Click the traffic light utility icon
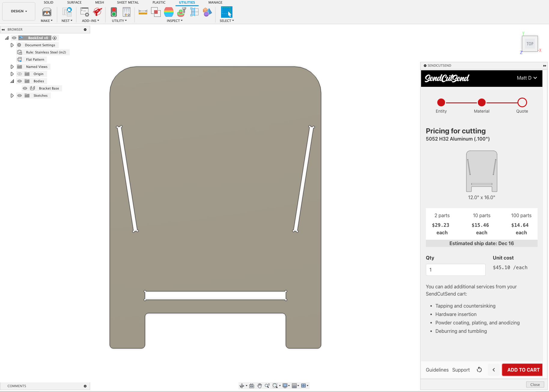549x392 pixels. [x=114, y=12]
